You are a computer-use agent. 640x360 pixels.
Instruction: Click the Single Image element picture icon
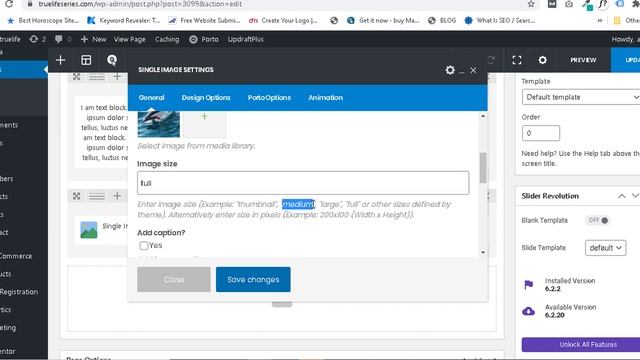[89, 230]
